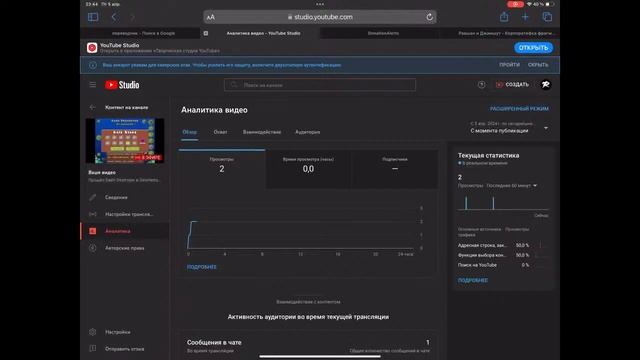
Task: Click the Сообщения в чате card
Action: [x=308, y=345]
